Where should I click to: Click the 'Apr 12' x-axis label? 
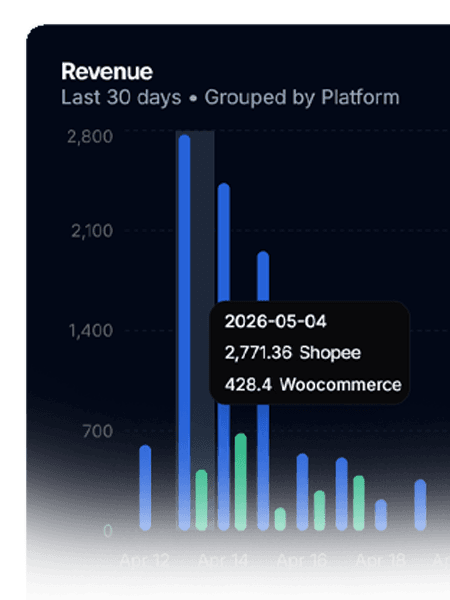coord(145,561)
